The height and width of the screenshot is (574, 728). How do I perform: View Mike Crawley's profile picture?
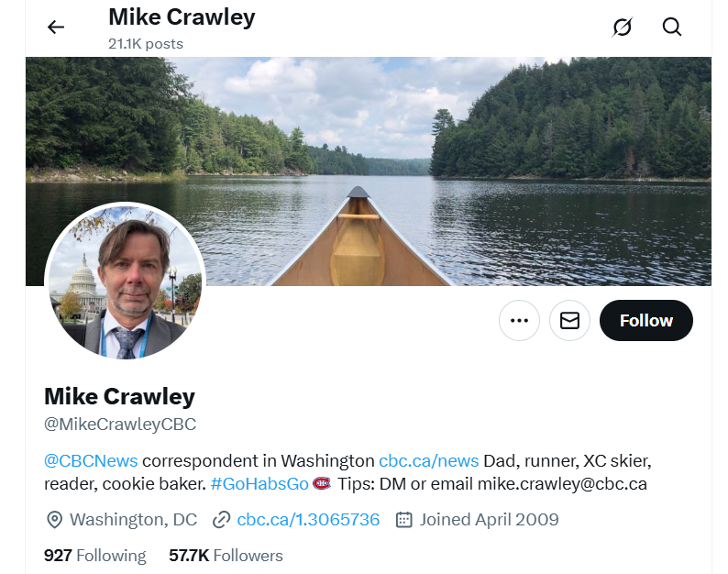(125, 281)
